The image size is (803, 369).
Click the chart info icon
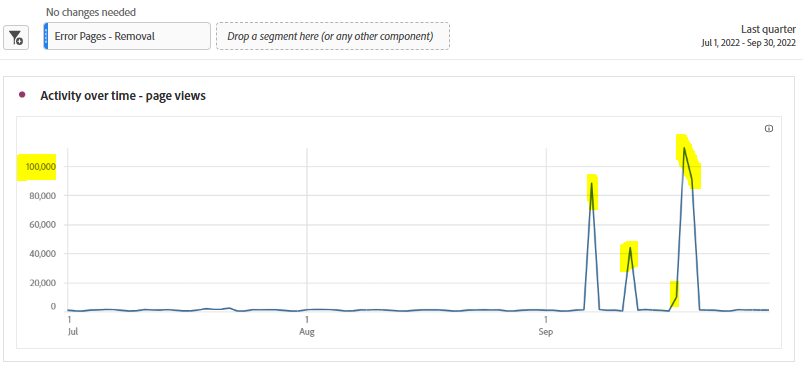[x=769, y=128]
